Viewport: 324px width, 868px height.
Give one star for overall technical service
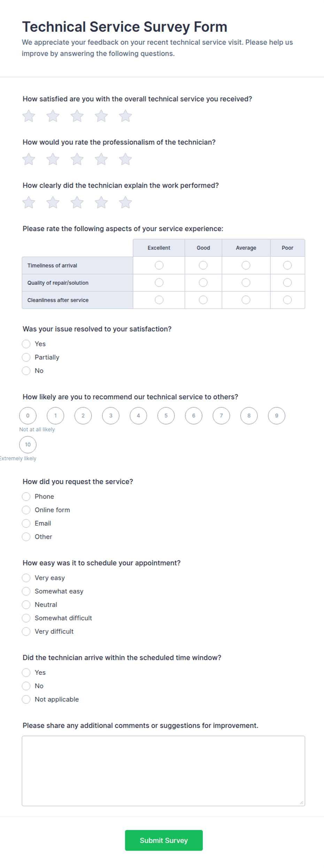point(29,116)
